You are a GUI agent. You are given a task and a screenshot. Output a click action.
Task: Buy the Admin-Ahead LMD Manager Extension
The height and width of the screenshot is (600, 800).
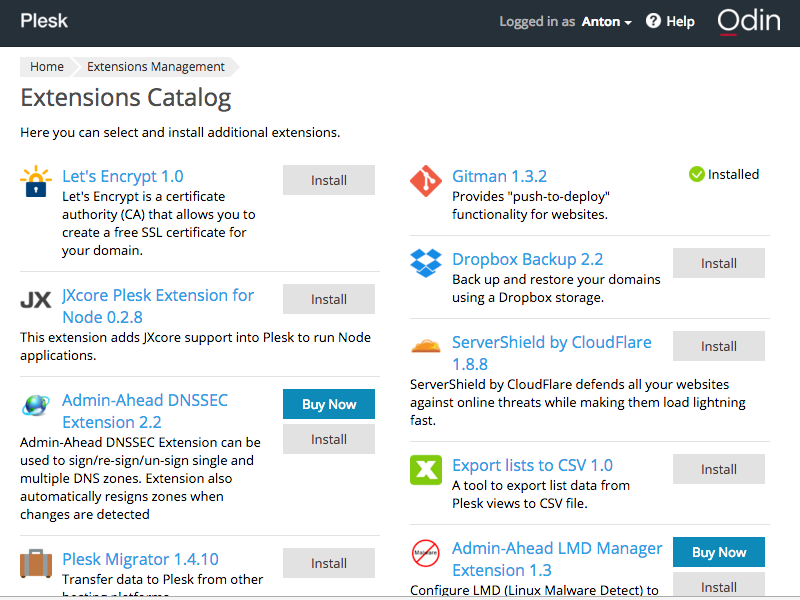click(718, 552)
